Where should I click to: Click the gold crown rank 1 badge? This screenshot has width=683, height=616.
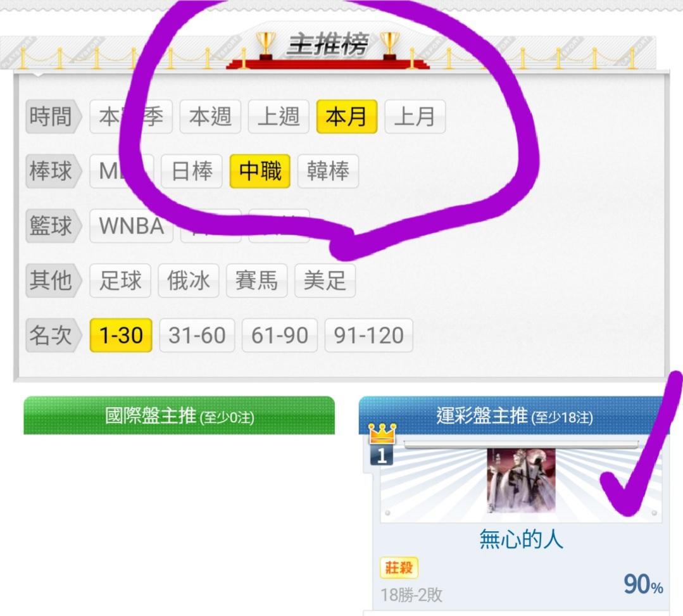382,445
